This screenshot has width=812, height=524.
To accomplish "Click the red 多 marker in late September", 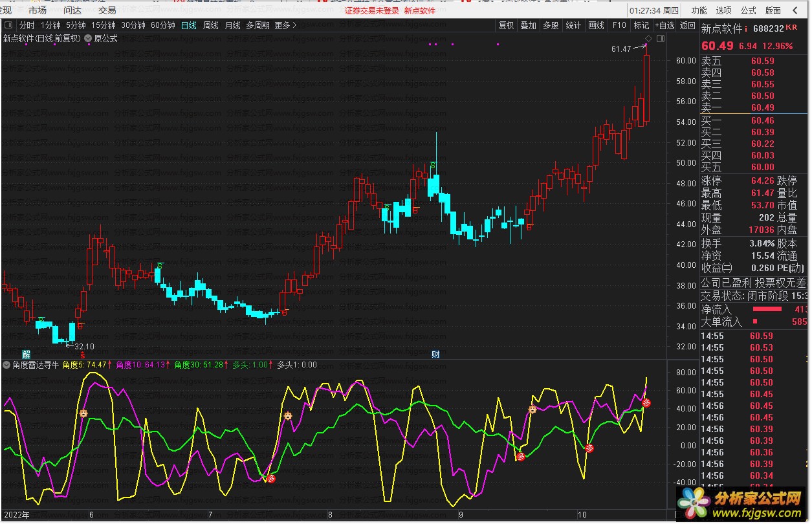I will [x=520, y=456].
